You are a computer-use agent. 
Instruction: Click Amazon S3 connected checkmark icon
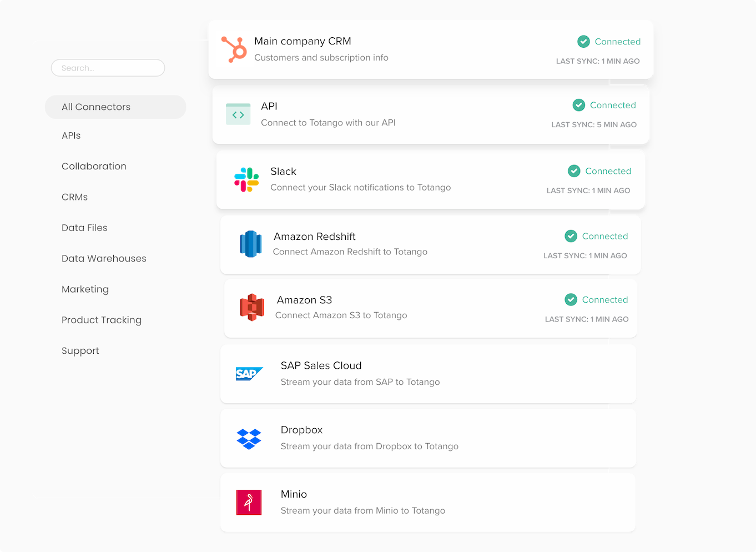571,300
